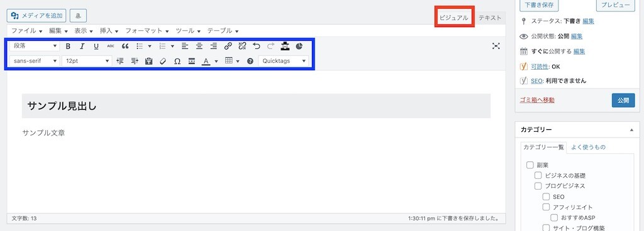Screen dimensions: 644x231
Task: Open the ツール menu
Action: [187, 31]
